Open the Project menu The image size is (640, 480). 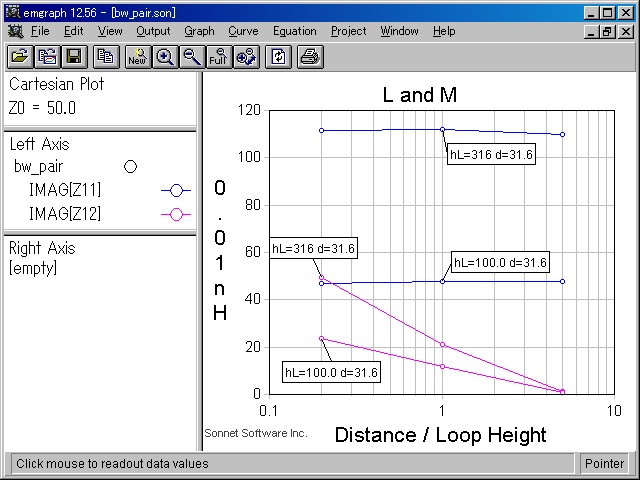(x=349, y=31)
